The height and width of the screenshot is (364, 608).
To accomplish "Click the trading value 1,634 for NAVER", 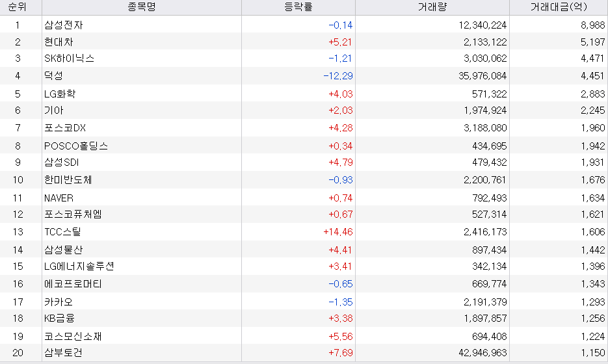I will 593,198.
